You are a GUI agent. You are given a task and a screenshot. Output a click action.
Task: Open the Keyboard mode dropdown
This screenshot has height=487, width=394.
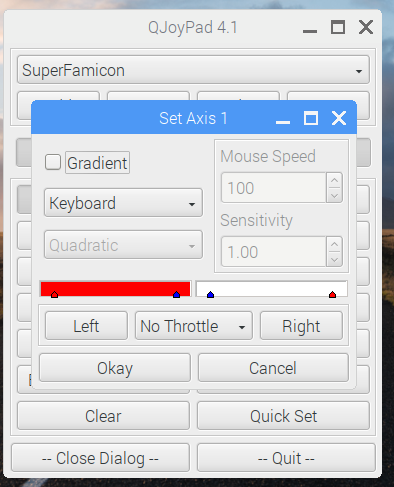click(123, 203)
